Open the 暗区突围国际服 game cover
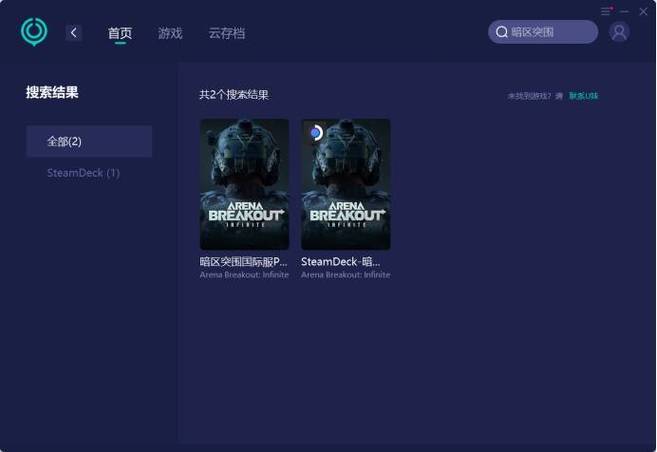The height and width of the screenshot is (452, 657). (x=244, y=184)
